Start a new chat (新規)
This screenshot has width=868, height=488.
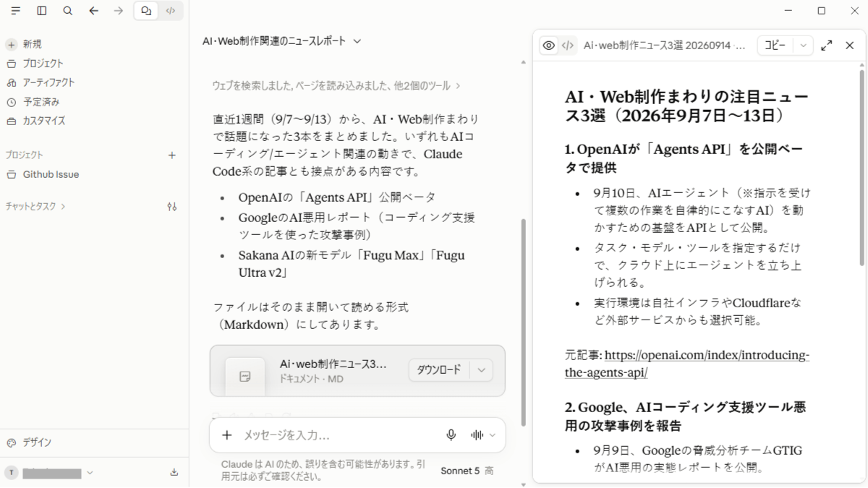coord(25,44)
